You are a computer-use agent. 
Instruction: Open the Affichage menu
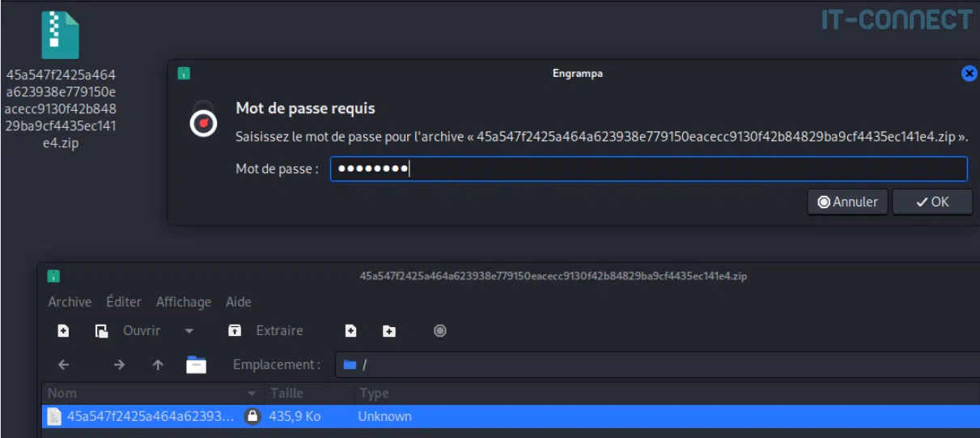pos(184,302)
